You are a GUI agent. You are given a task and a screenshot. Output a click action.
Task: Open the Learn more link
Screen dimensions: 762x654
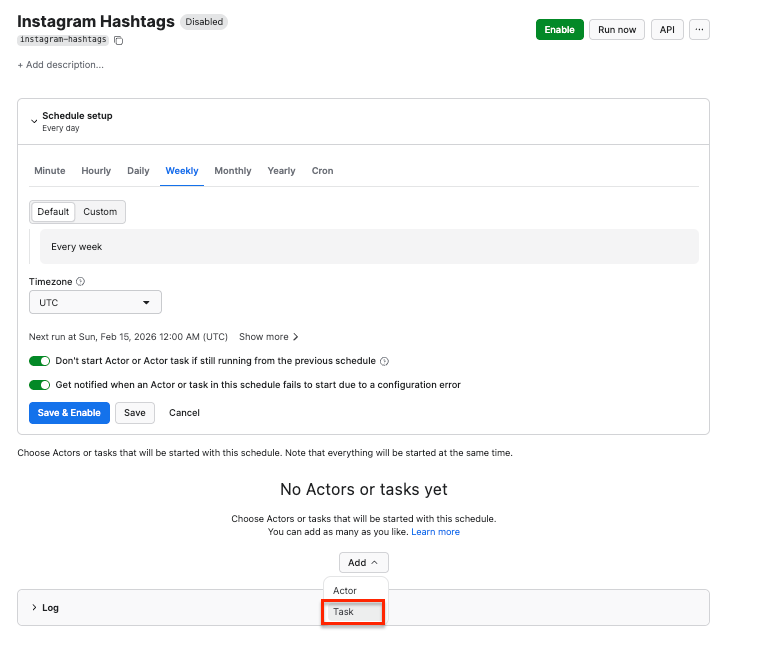[x=435, y=532]
